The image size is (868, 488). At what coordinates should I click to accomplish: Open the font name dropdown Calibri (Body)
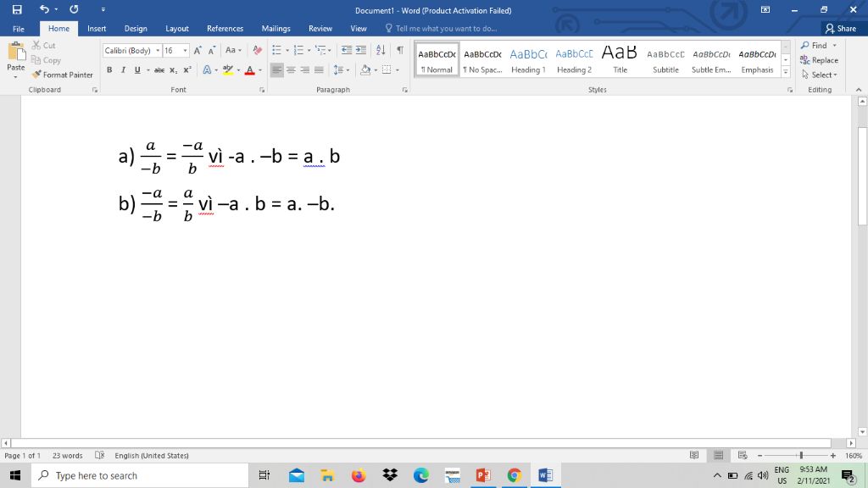157,50
